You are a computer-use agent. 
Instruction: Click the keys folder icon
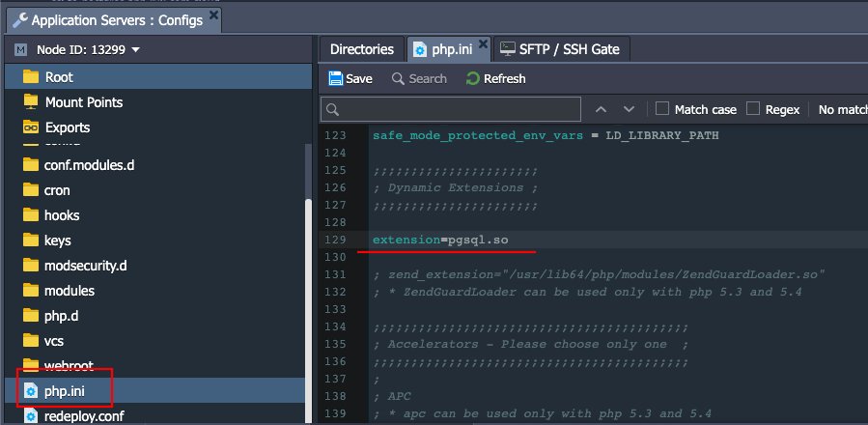click(31, 240)
